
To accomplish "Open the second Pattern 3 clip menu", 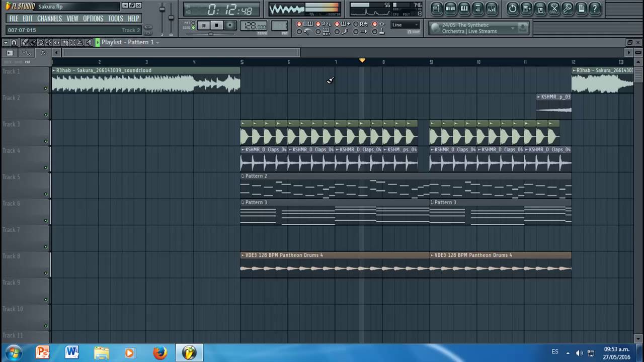I will 433,202.
